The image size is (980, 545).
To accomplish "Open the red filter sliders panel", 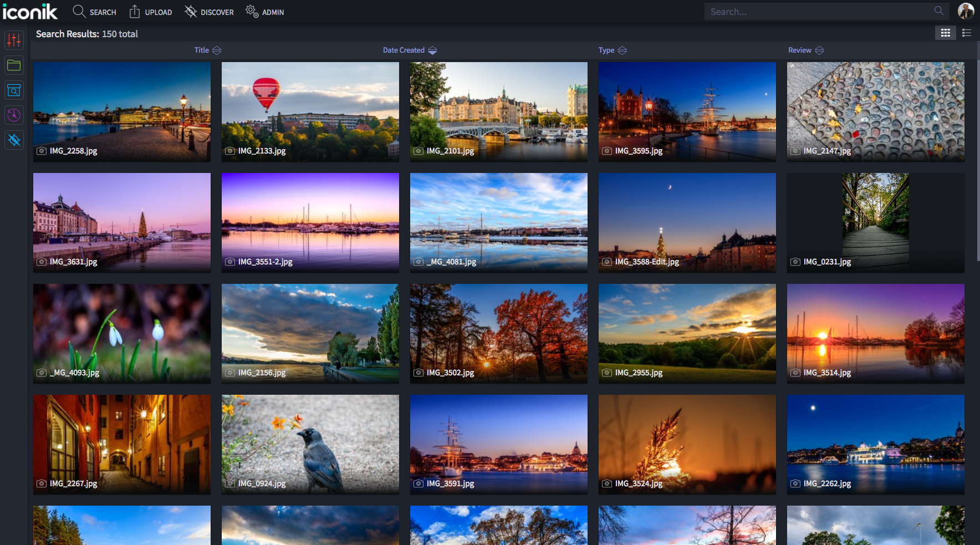I will pyautogui.click(x=14, y=40).
